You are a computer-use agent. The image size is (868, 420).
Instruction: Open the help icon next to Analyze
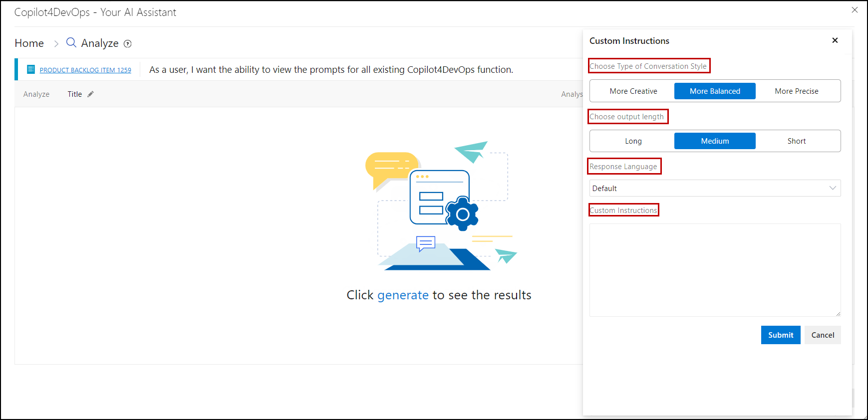click(x=128, y=44)
